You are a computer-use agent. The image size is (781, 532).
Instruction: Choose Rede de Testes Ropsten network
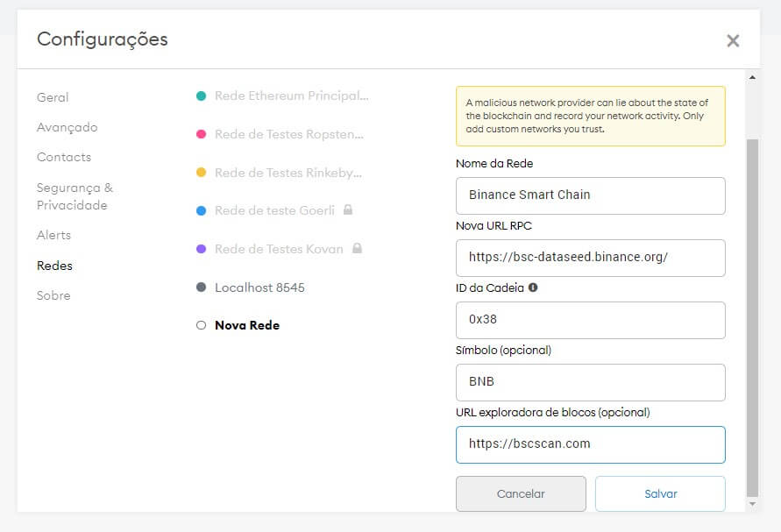tap(289, 134)
